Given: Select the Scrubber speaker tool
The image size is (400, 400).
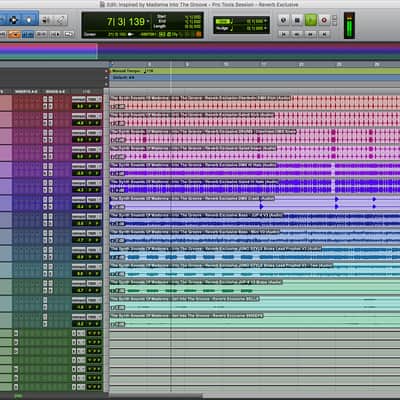Looking at the screenshot, I should [x=46, y=20].
